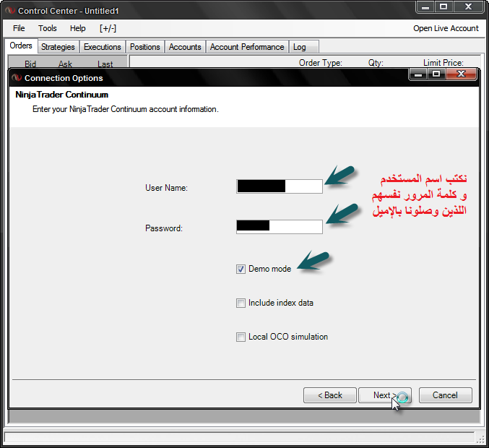Click Open Live Account link

[x=446, y=28]
